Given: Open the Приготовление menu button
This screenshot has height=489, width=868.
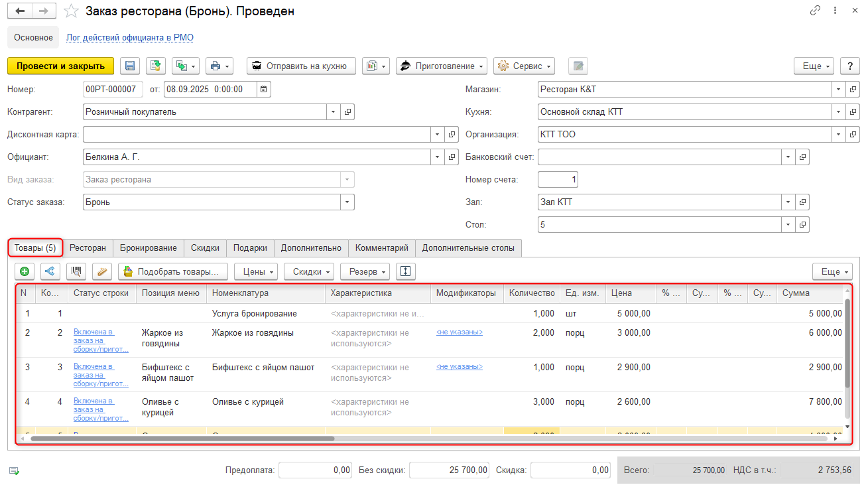Looking at the screenshot, I should coord(442,66).
